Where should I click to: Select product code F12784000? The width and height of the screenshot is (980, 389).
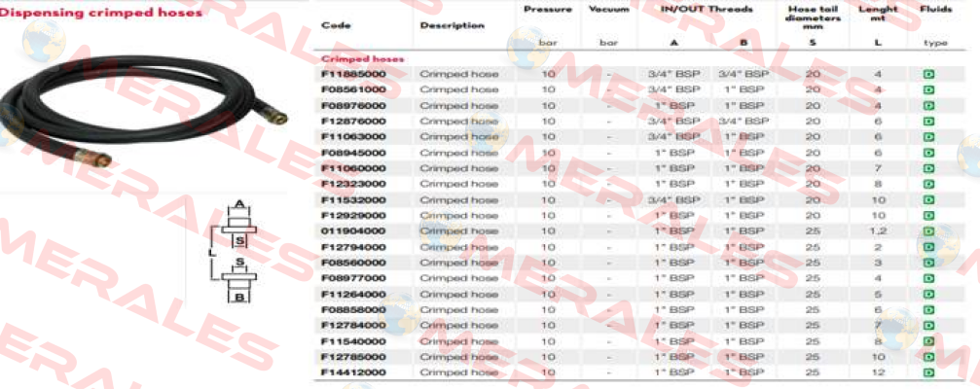353,326
